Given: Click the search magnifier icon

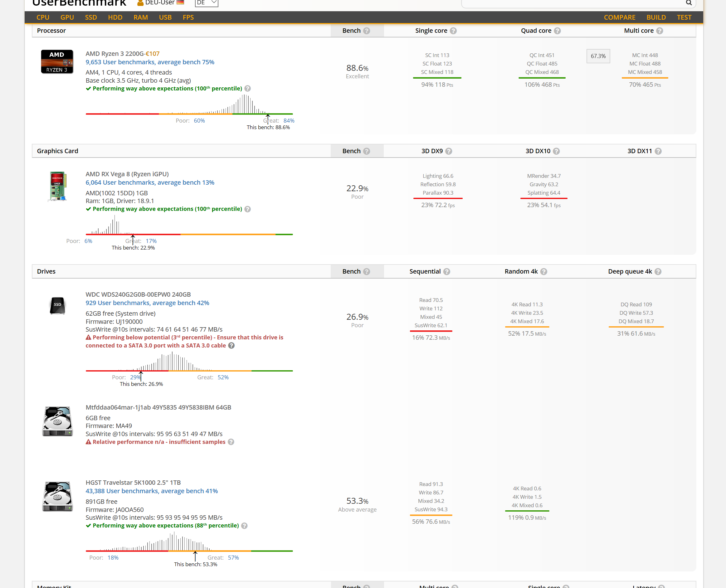Looking at the screenshot, I should coord(688,3).
